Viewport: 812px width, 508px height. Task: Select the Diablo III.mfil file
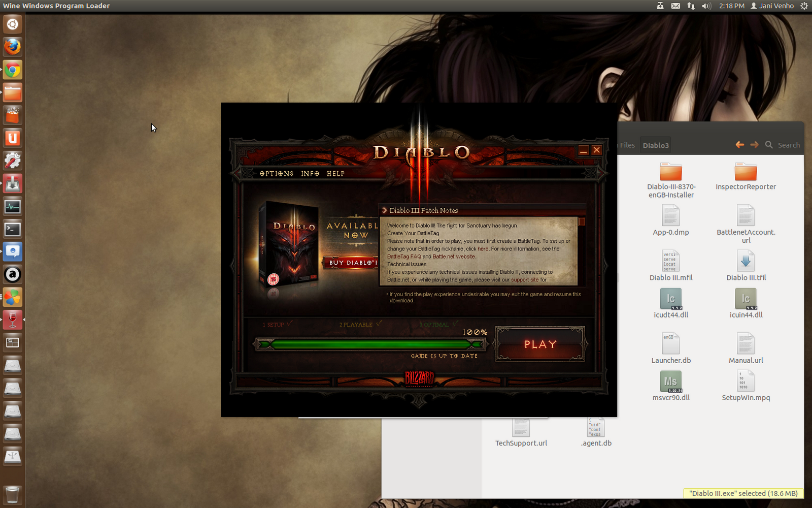[x=671, y=266]
